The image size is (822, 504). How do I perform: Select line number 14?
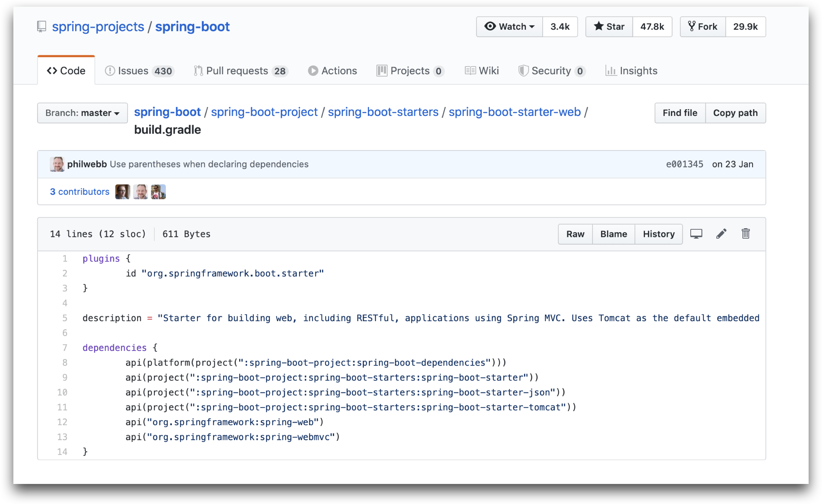[x=62, y=452]
